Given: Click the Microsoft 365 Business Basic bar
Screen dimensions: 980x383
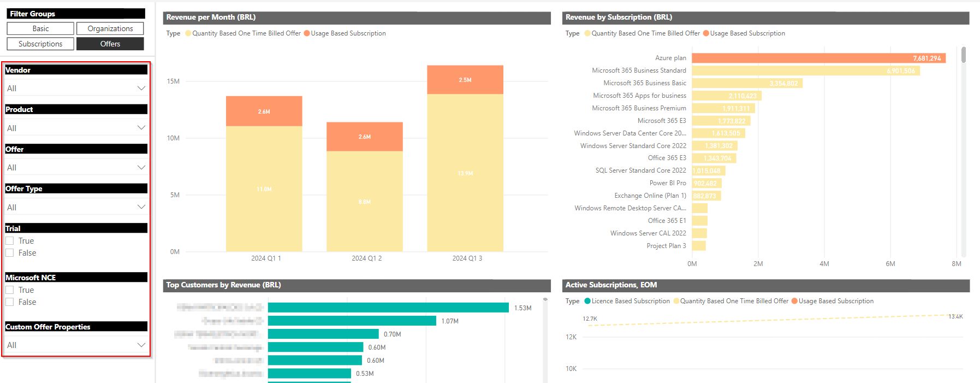Looking at the screenshot, I should coord(747,83).
